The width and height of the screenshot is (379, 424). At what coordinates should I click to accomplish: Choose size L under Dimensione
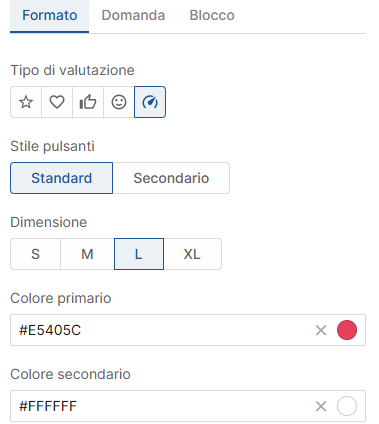click(x=139, y=254)
